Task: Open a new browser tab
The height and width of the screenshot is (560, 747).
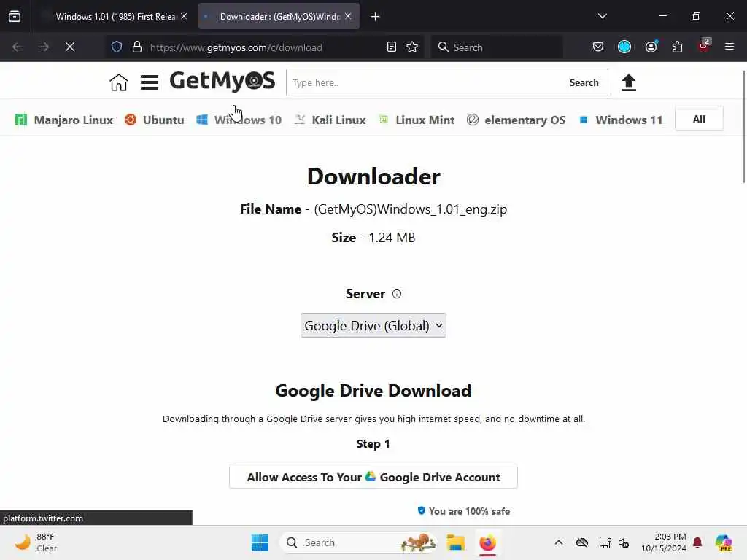Action: (375, 17)
